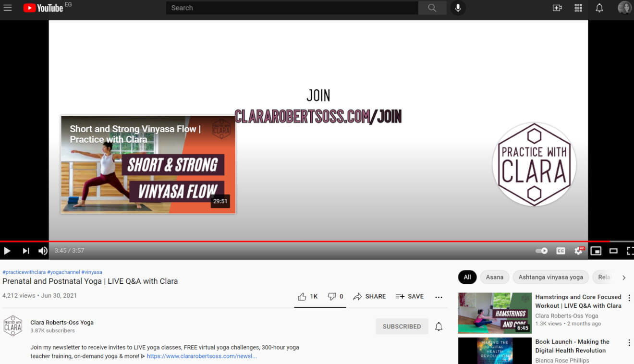The width and height of the screenshot is (634, 364).
Task: Open options menu for Book Launch video
Action: pyautogui.click(x=629, y=343)
